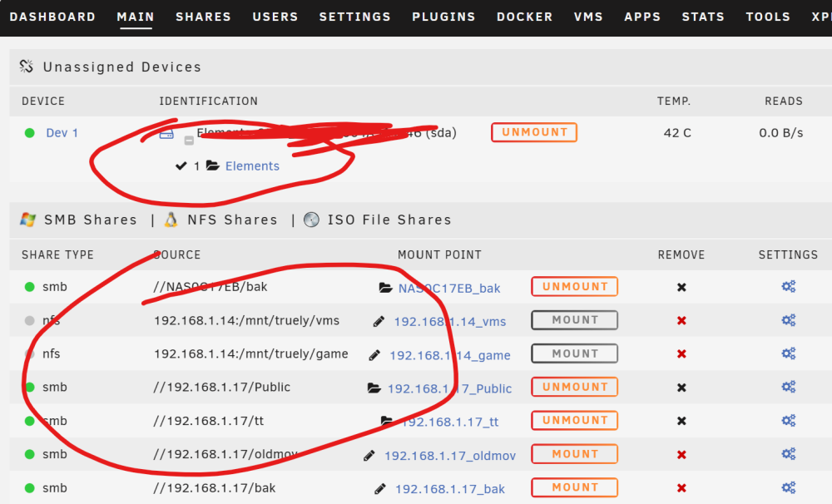832x504 pixels.
Task: Click the green status dot for Dev 1
Action: pos(30,132)
